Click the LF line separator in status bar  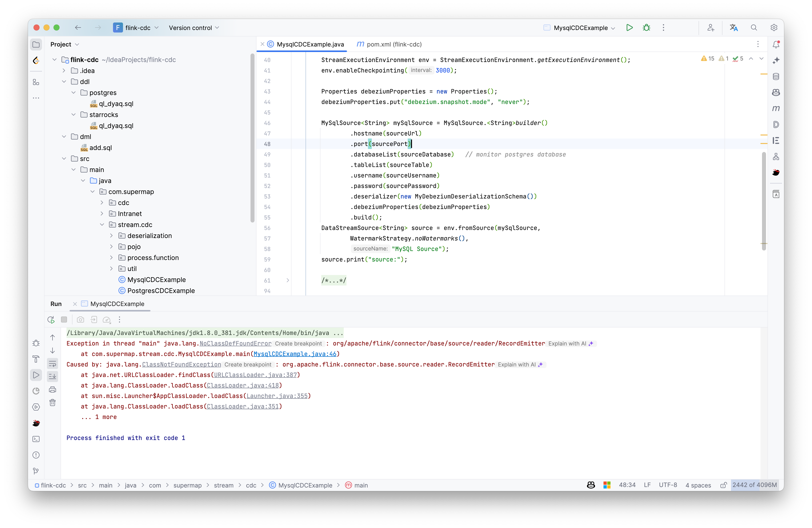pyautogui.click(x=647, y=485)
